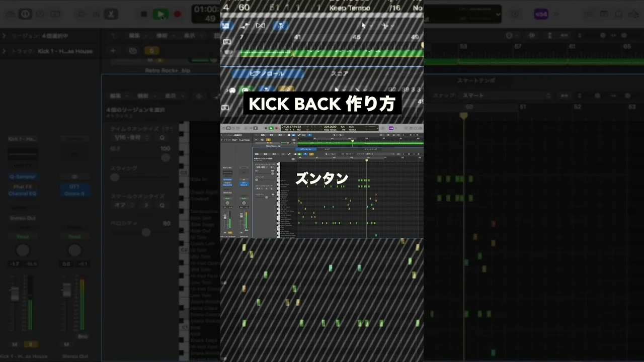
Task: Switch to the スコア tab
Action: 339,74
